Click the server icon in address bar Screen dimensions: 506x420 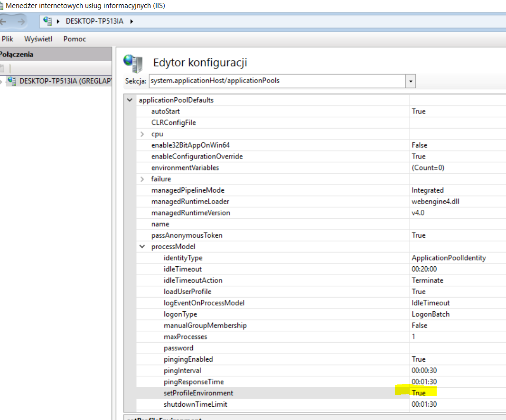47,21
